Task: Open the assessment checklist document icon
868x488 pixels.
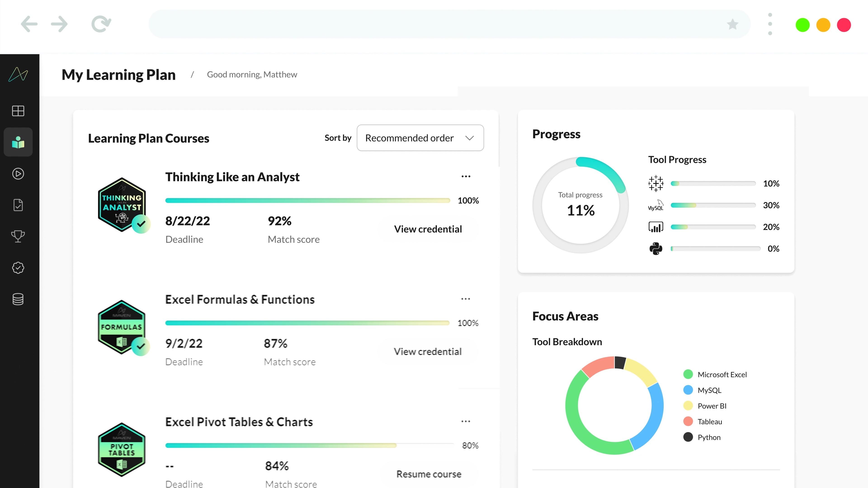Action: (x=18, y=205)
